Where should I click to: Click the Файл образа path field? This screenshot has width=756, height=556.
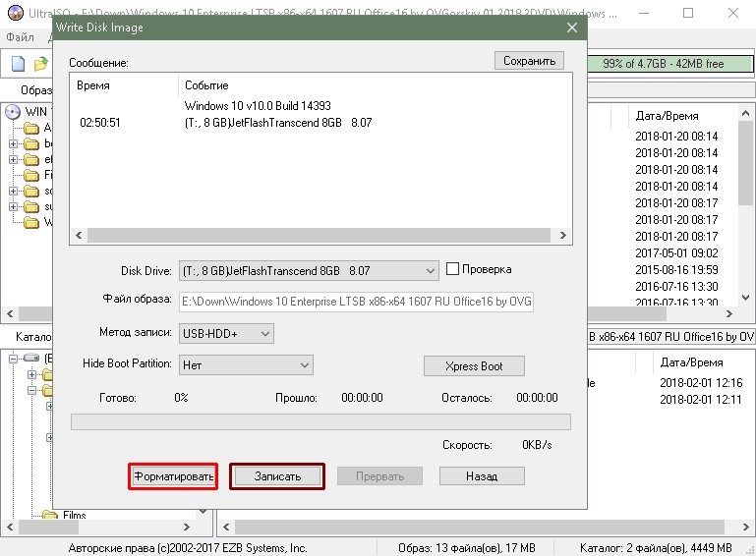click(x=356, y=302)
